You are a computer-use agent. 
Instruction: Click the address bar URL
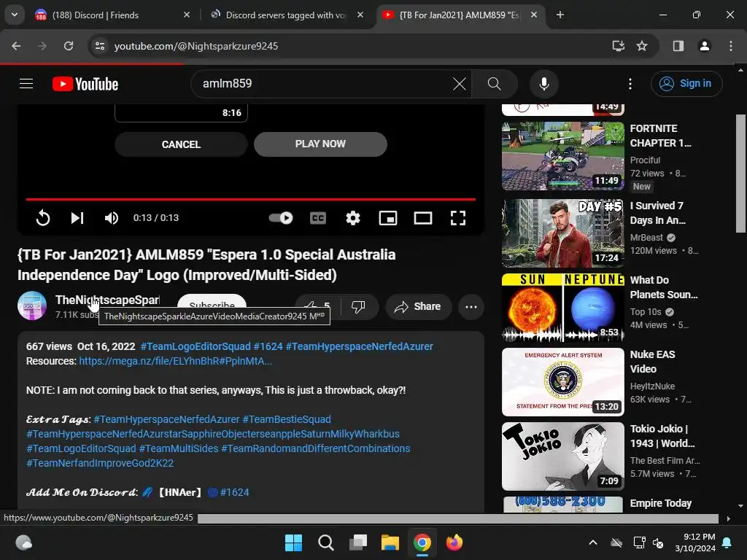196,46
